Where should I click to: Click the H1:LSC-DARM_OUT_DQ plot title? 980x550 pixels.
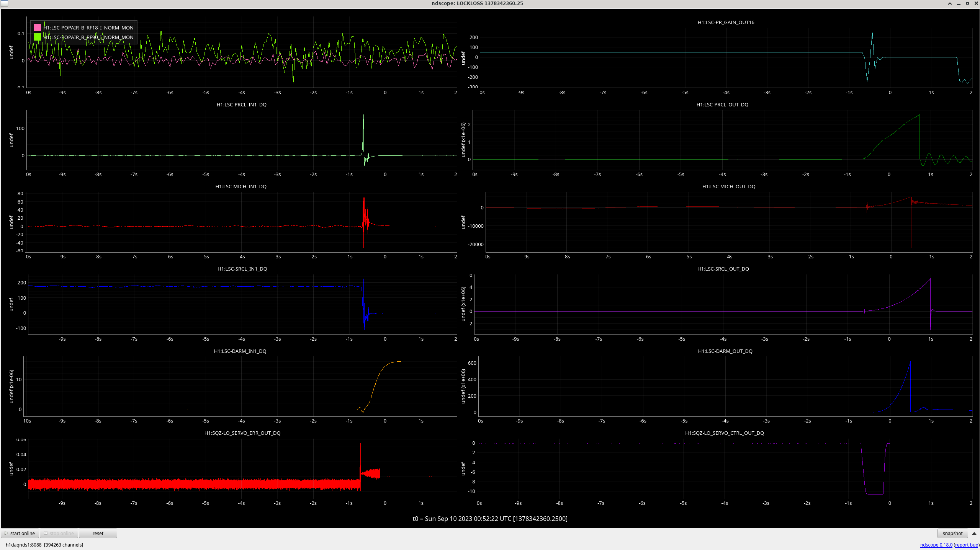tap(725, 351)
